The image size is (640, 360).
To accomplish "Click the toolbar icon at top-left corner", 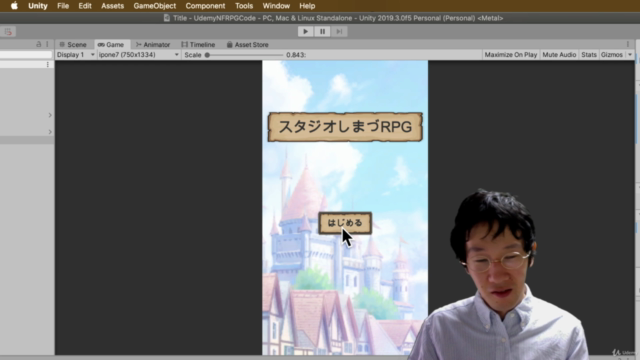I will [8, 31].
